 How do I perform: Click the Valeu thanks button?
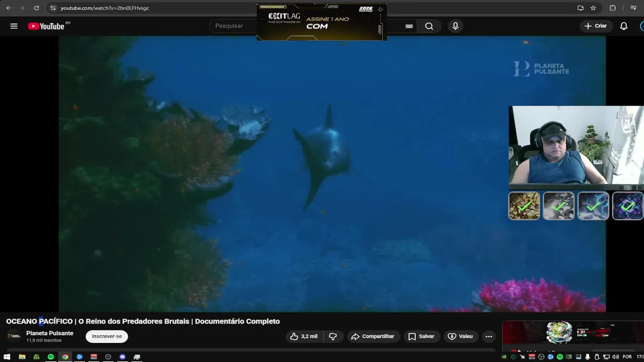[460, 336]
